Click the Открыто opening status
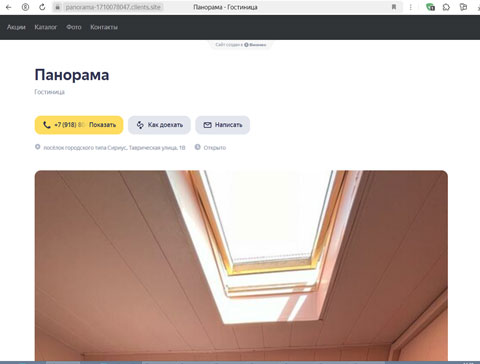Viewport: 480px width, 364px height. [215, 148]
